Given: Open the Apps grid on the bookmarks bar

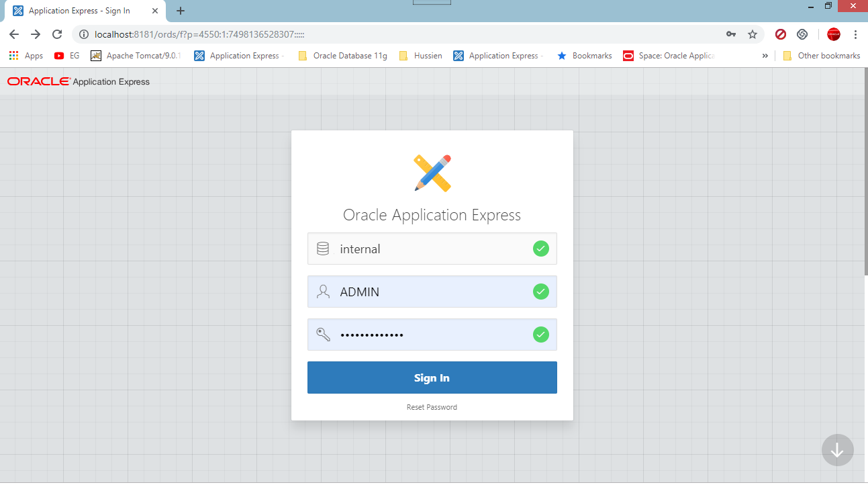Looking at the screenshot, I should 13,55.
